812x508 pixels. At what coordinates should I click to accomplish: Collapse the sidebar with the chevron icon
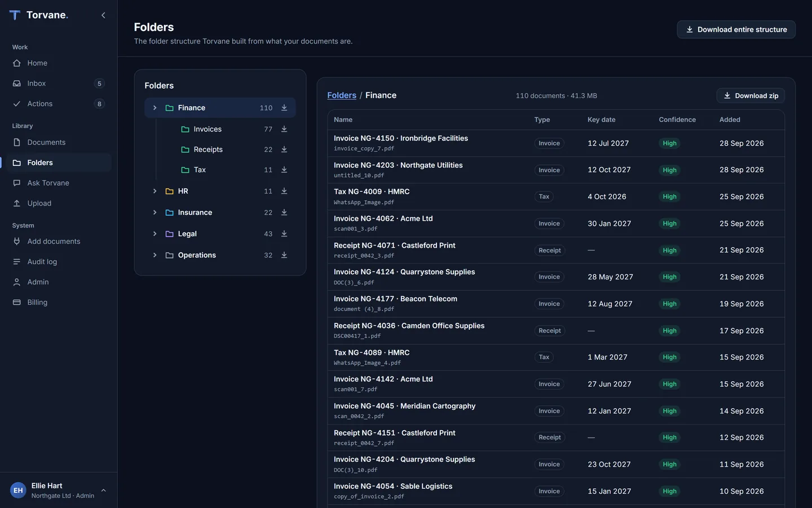pos(103,15)
